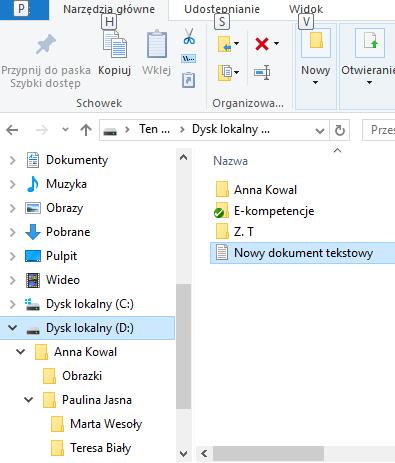The image size is (395, 463).
Task: Click the Kopiuj copy icon
Action: (115, 44)
